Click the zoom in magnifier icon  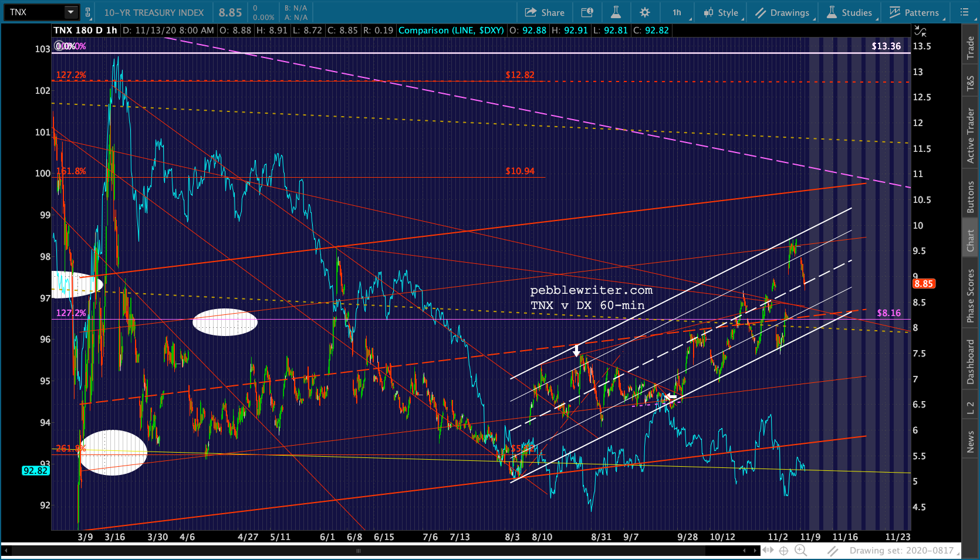(801, 551)
